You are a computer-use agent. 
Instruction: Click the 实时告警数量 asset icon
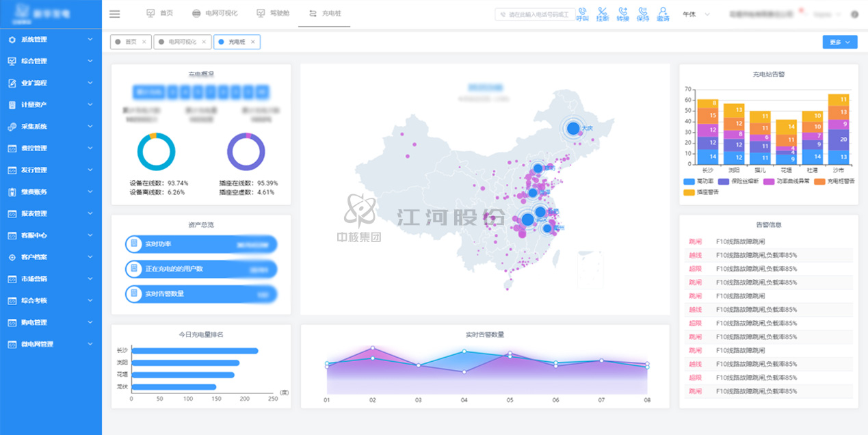coord(135,294)
